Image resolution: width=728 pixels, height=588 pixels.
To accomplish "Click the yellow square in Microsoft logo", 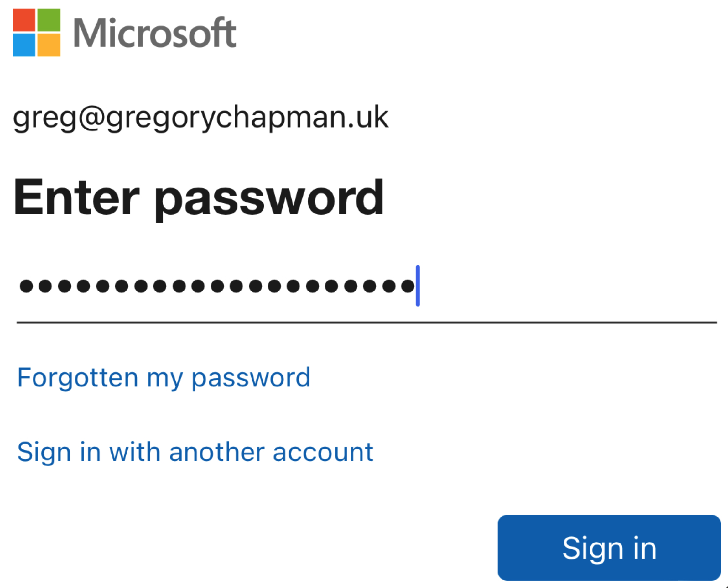I will coord(49,45).
